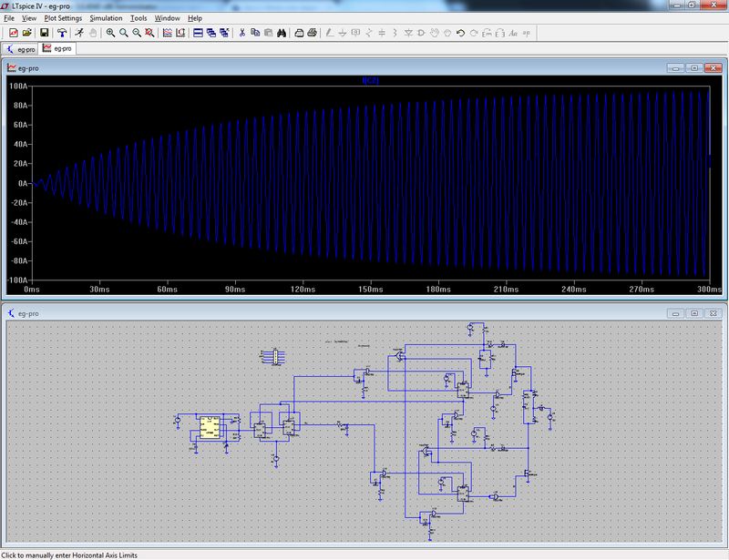
Task: Click the 150ms horizontal axis label
Action: tap(371, 289)
